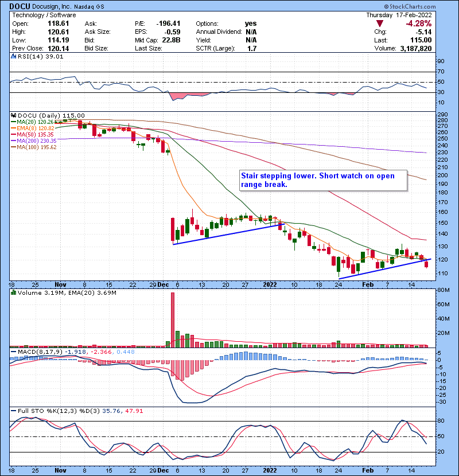Click the Options value yes
The height and width of the screenshot is (476, 459).
pos(251,24)
